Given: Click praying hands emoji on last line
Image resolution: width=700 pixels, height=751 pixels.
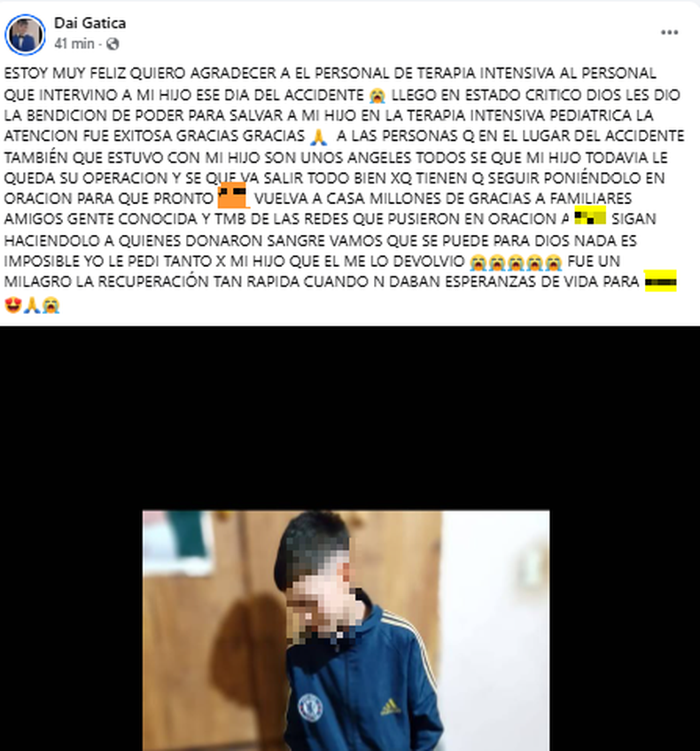Looking at the screenshot, I should (x=32, y=305).
